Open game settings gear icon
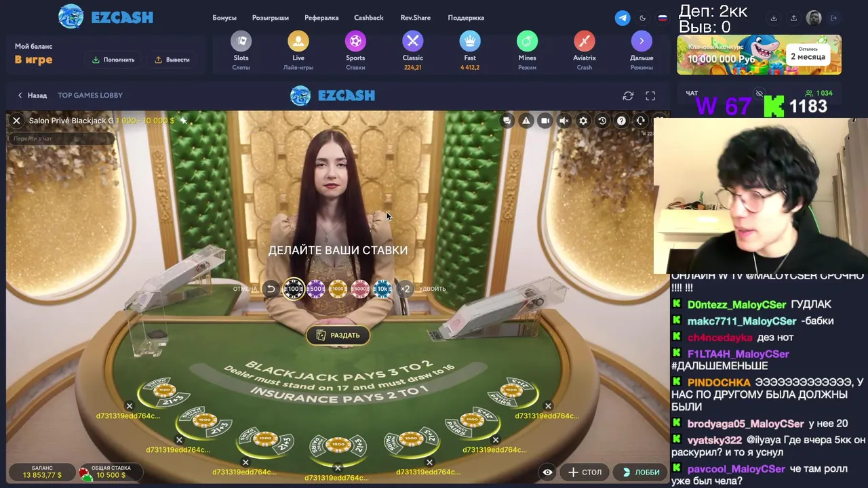868x488 pixels. [583, 121]
